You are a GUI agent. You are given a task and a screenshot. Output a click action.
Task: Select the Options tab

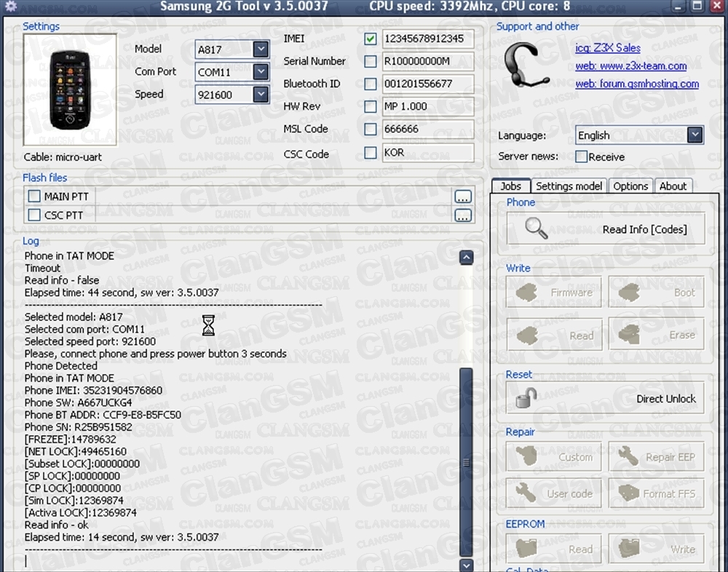pyautogui.click(x=630, y=186)
